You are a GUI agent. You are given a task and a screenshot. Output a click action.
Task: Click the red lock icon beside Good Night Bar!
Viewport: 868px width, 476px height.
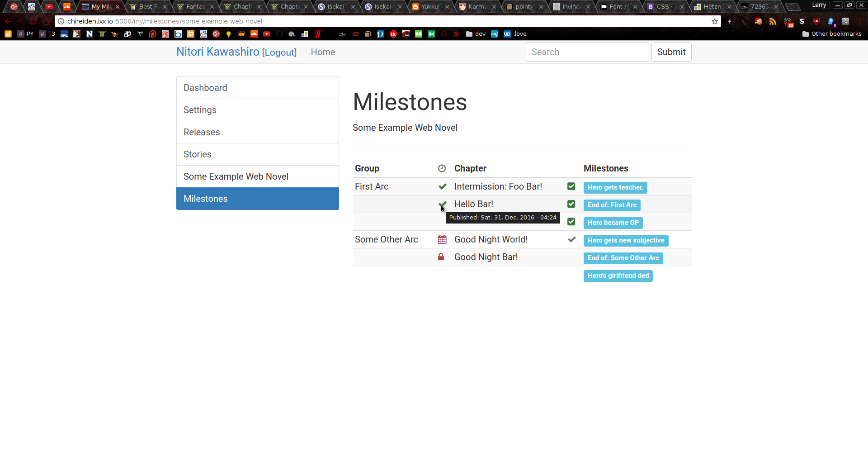(441, 257)
